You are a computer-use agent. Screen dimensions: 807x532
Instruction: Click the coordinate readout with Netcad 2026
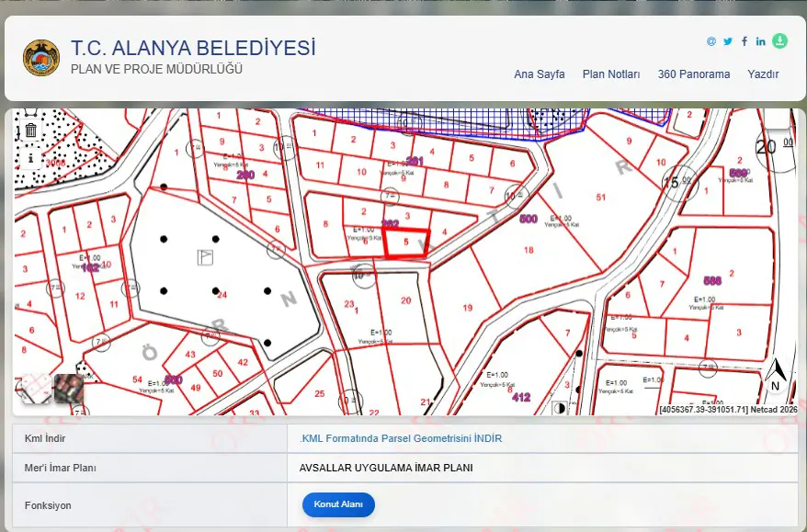tap(728, 410)
